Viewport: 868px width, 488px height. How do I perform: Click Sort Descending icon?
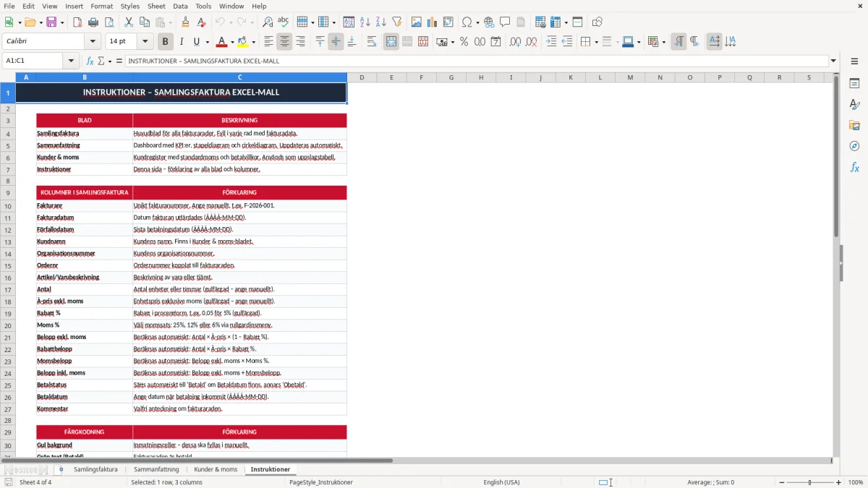point(381,22)
